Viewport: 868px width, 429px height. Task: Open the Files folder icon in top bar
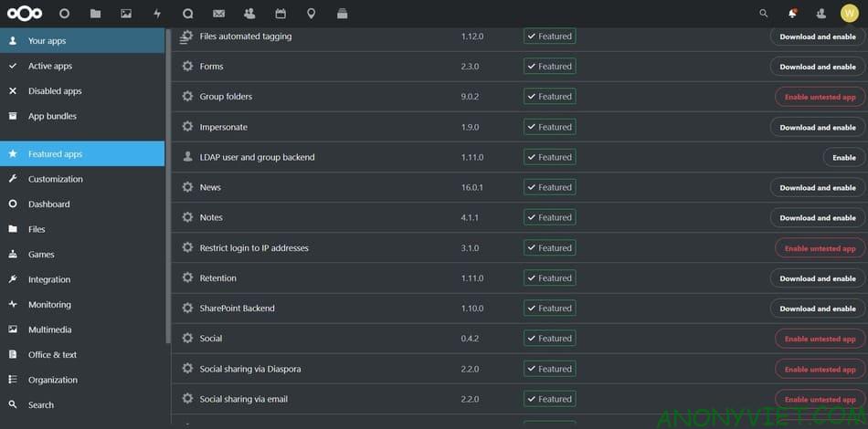(95, 14)
